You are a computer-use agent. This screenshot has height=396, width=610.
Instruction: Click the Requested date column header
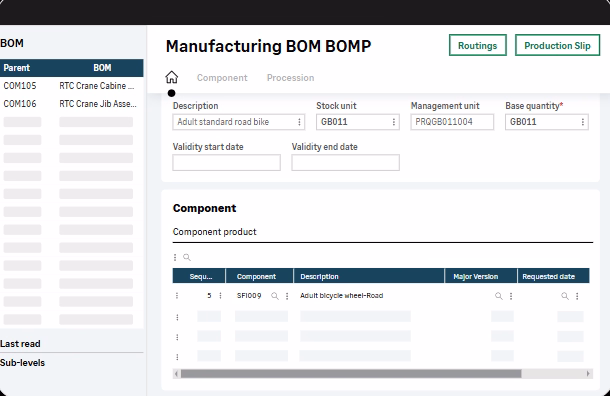tap(553, 276)
